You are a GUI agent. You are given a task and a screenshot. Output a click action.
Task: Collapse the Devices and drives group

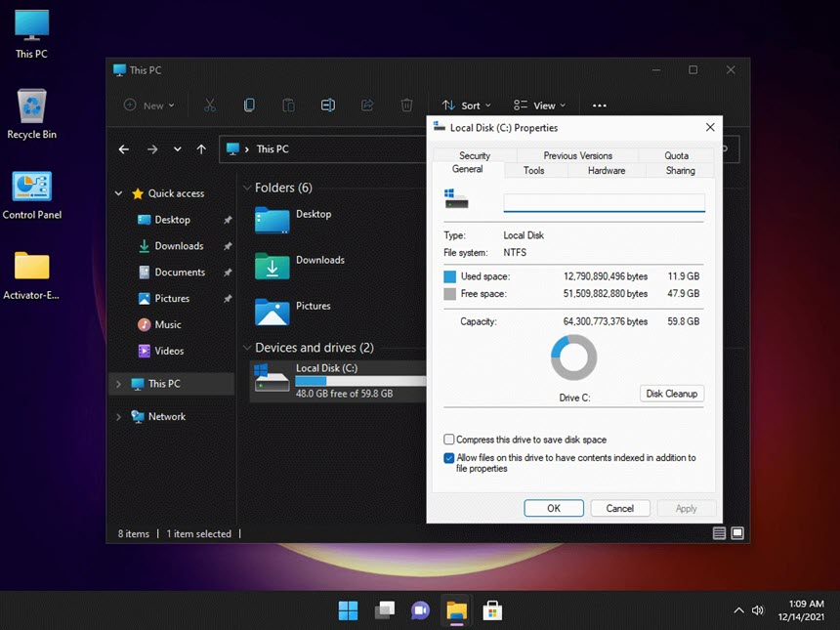click(247, 348)
